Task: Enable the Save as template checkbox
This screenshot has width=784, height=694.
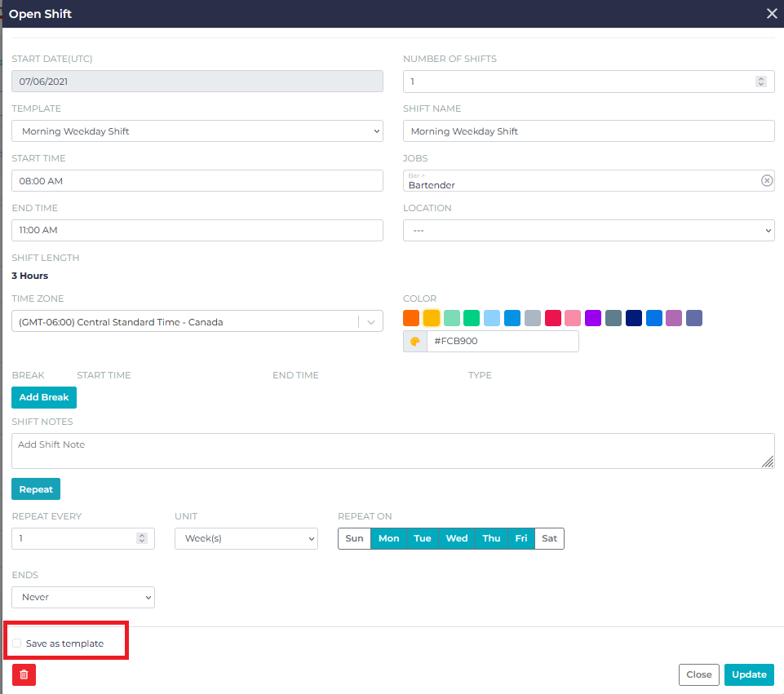Action: (17, 643)
